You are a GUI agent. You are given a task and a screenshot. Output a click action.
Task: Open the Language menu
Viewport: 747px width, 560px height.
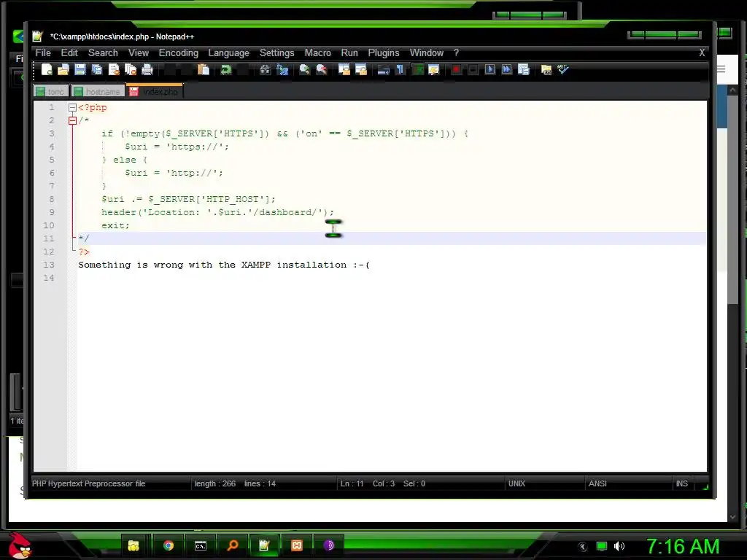(x=228, y=52)
